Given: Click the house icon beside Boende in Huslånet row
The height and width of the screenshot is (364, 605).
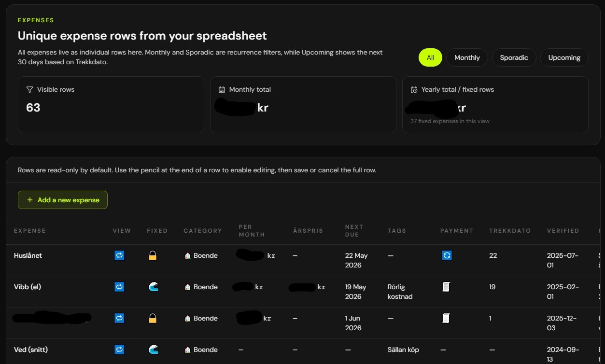Looking at the screenshot, I should pos(187,255).
